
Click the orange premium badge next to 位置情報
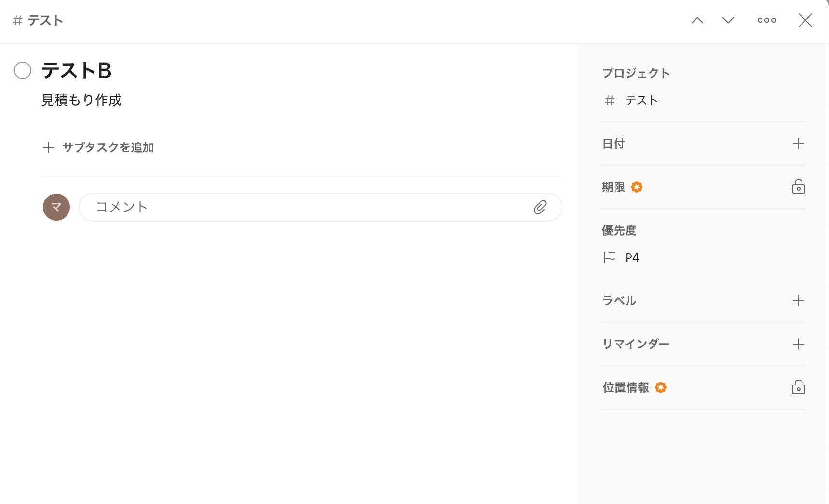point(661,387)
